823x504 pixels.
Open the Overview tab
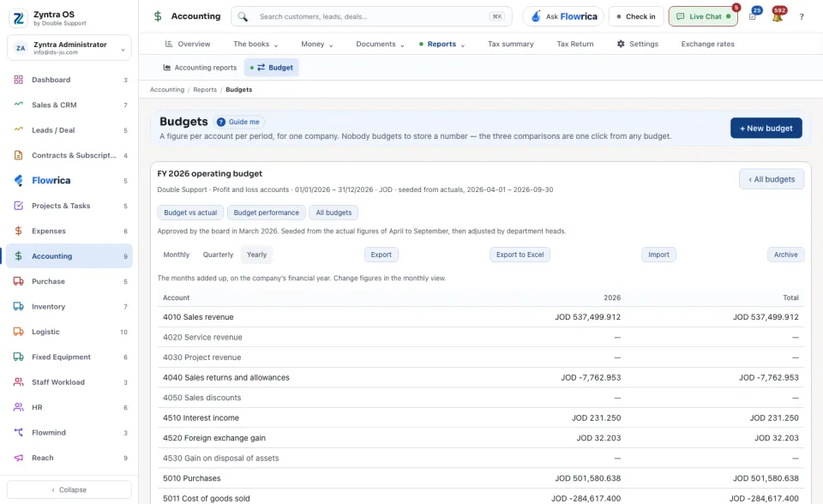188,44
